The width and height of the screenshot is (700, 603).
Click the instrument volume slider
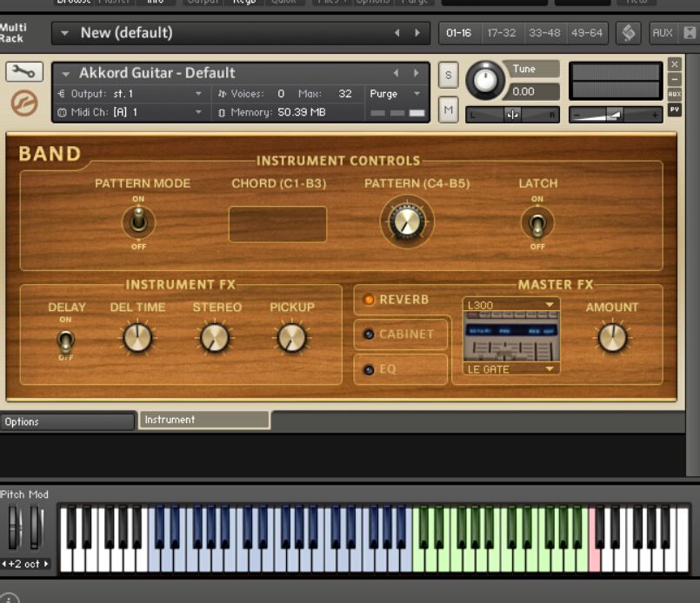coord(615,115)
